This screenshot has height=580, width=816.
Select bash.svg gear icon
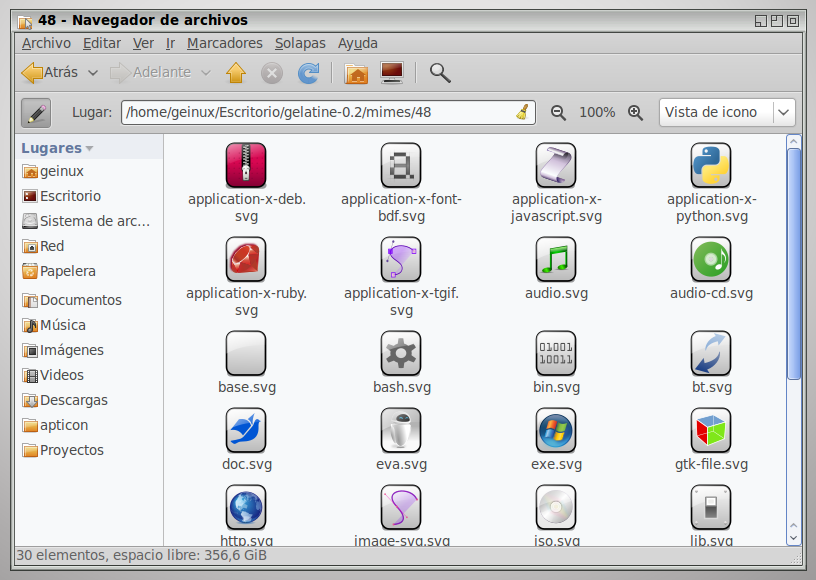coord(401,354)
